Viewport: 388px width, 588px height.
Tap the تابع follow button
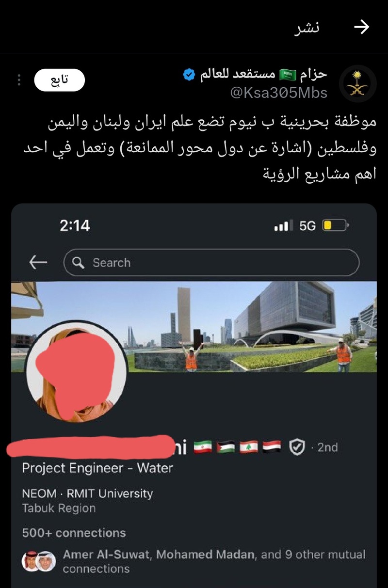click(59, 80)
